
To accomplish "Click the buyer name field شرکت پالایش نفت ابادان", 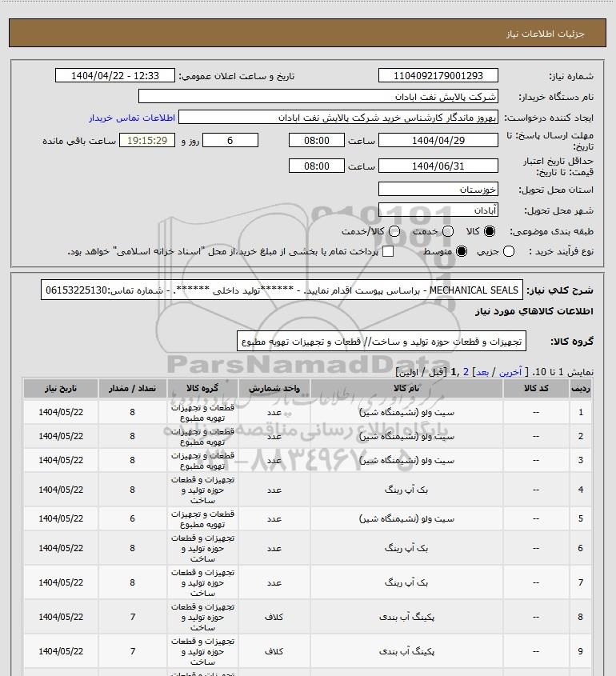I will pos(318,96).
